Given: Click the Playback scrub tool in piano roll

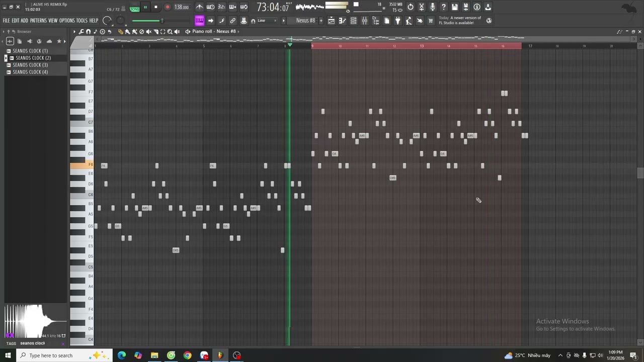Looking at the screenshot, I should click(x=177, y=31).
